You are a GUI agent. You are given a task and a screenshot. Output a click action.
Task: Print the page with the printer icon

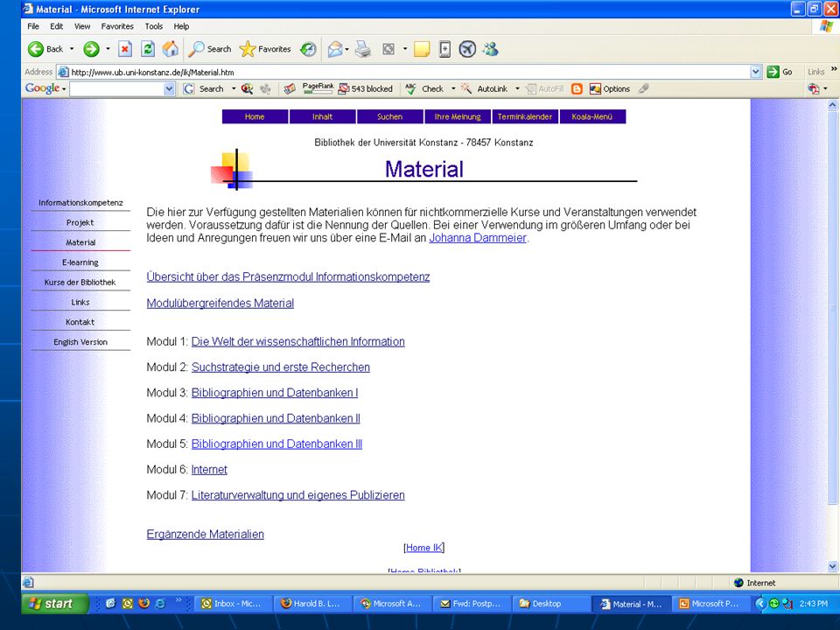363,49
